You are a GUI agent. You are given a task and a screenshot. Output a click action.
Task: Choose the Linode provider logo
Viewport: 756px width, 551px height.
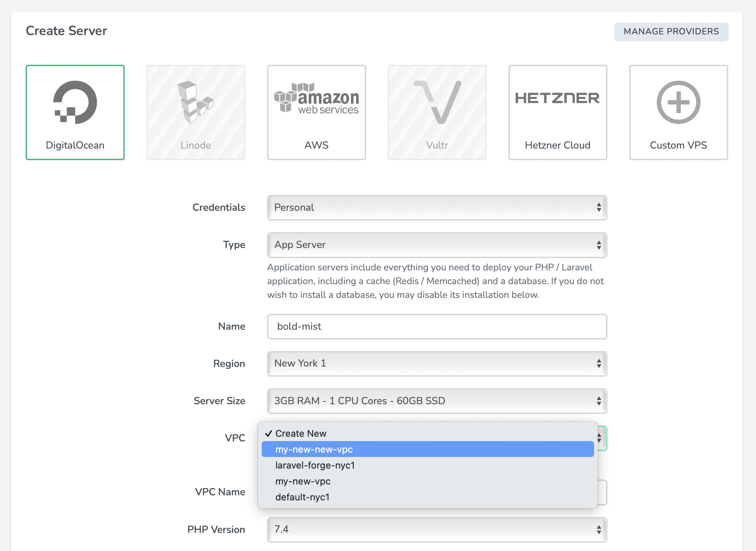tap(196, 102)
